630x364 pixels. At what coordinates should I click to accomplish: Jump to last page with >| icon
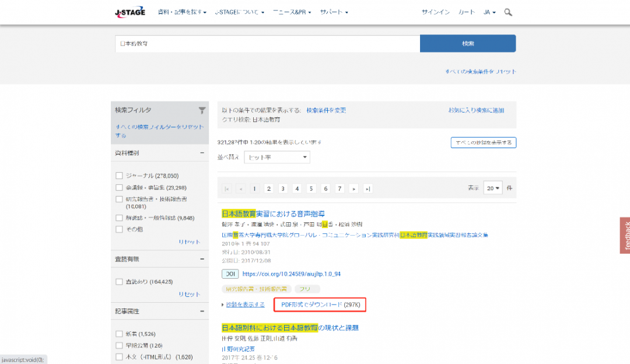pyautogui.click(x=367, y=188)
